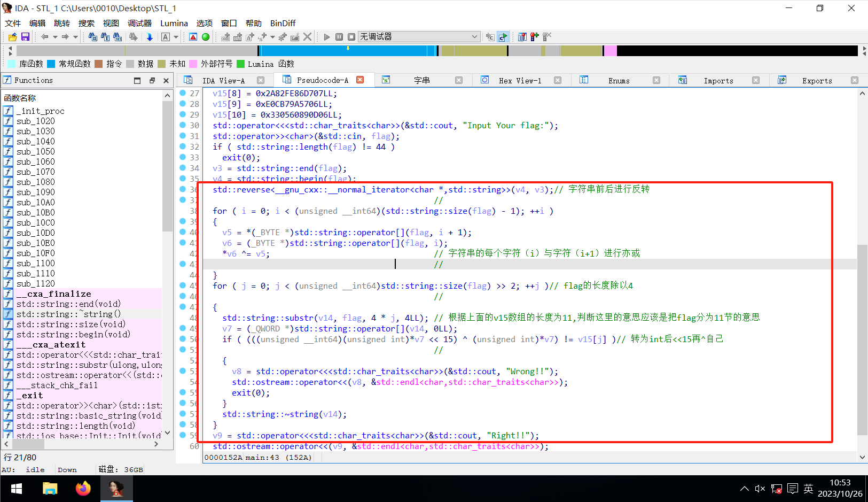868x502 pixels.
Task: Open the BinDiff menu
Action: (x=283, y=24)
